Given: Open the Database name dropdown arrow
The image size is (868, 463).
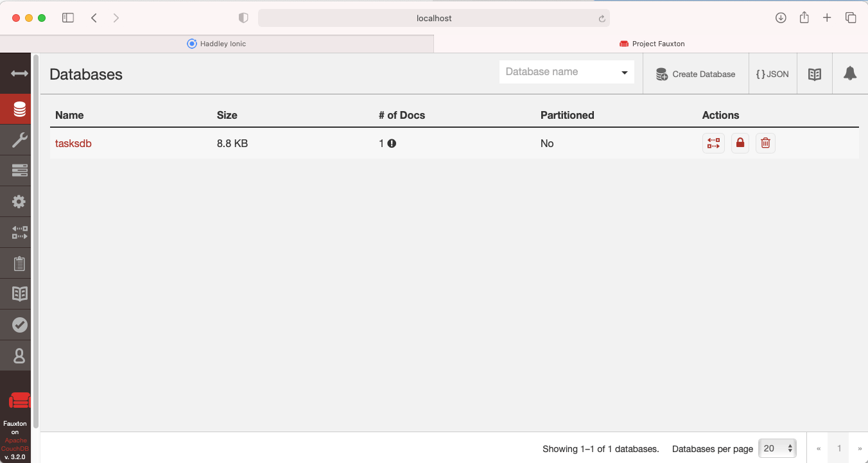Looking at the screenshot, I should 625,73.
